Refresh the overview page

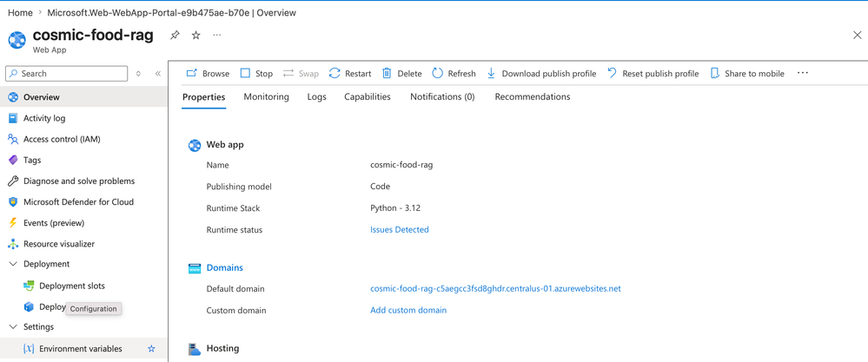pos(454,74)
